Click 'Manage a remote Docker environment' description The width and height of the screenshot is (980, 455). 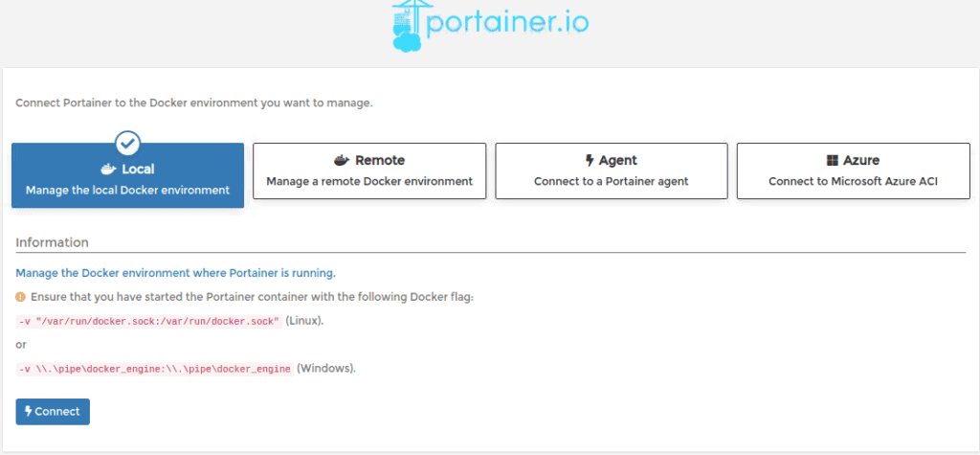coord(369,181)
